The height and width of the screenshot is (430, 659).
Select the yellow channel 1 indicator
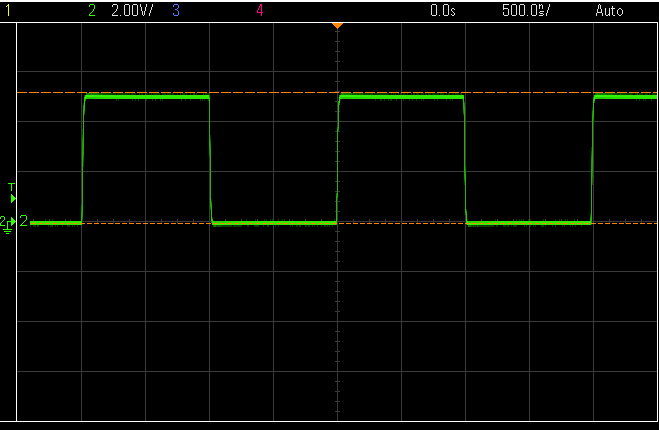click(x=8, y=11)
